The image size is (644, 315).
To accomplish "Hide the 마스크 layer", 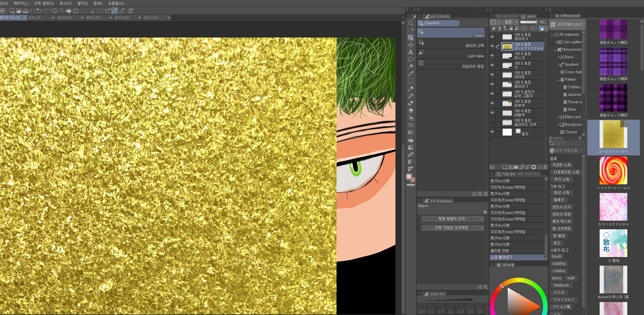I will [492, 56].
